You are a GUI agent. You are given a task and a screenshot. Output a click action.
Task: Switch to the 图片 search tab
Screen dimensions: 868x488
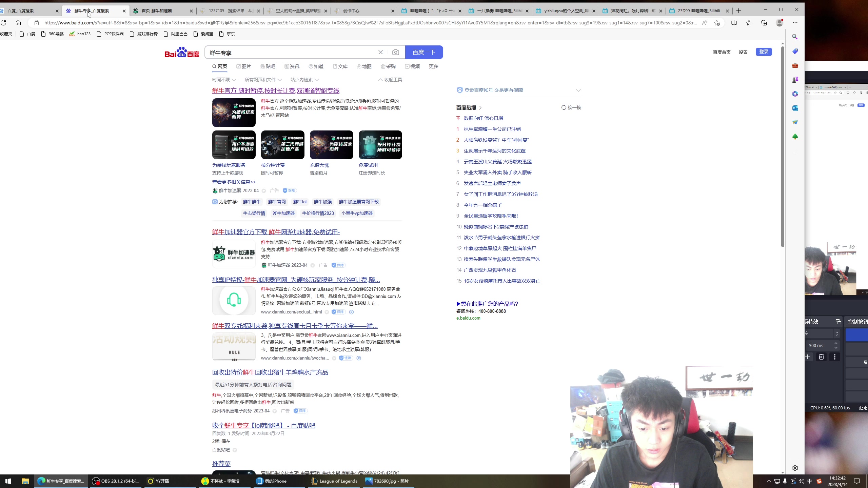pos(244,66)
